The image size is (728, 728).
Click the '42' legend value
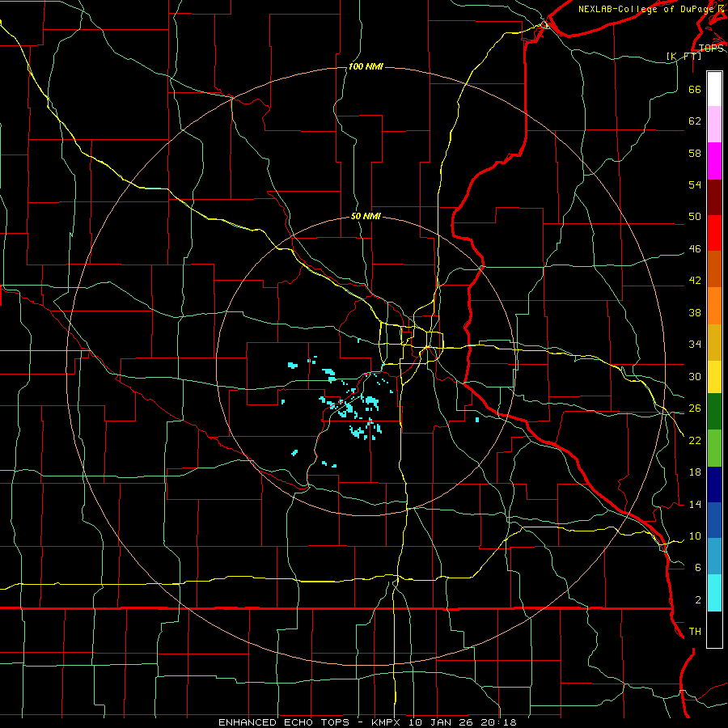(x=695, y=281)
